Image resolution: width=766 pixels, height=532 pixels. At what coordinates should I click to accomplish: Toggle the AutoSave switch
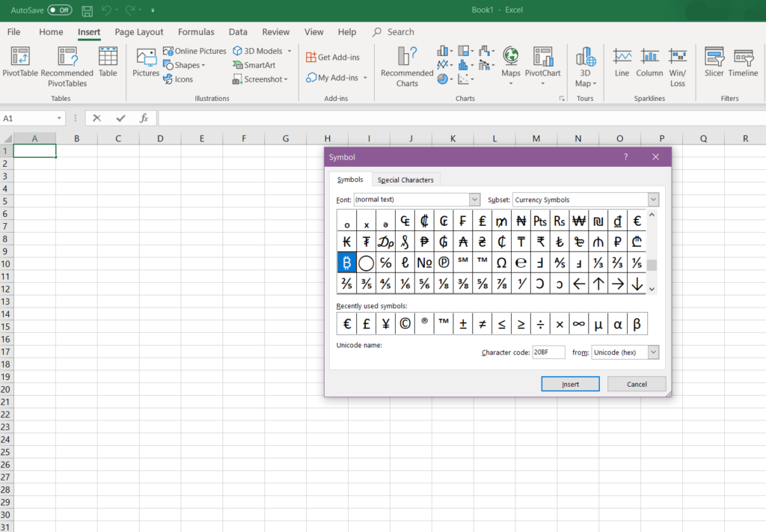pyautogui.click(x=60, y=10)
